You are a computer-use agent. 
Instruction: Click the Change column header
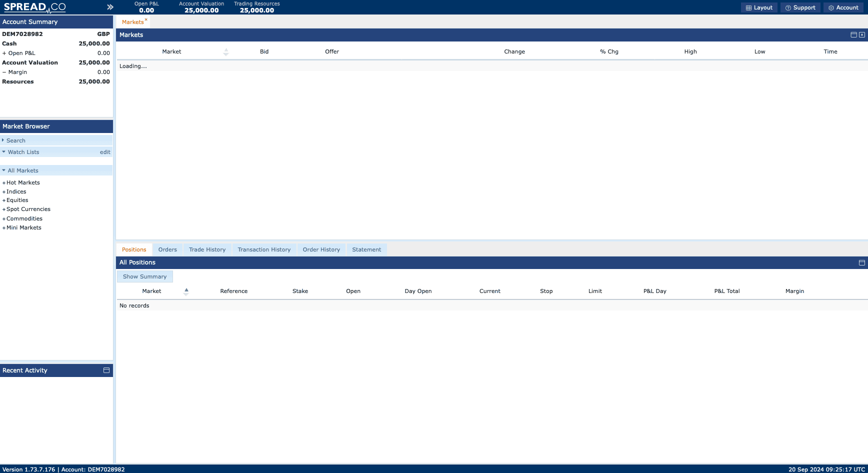pos(514,51)
